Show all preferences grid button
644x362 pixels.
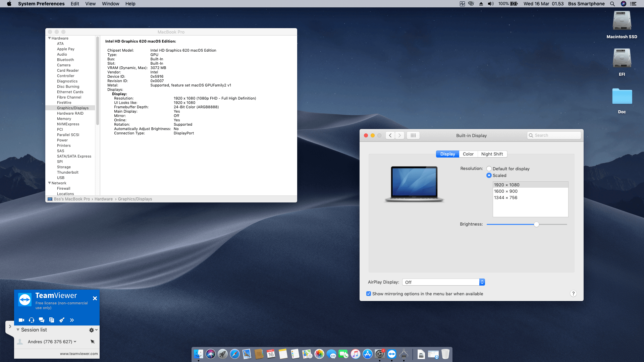pos(413,135)
